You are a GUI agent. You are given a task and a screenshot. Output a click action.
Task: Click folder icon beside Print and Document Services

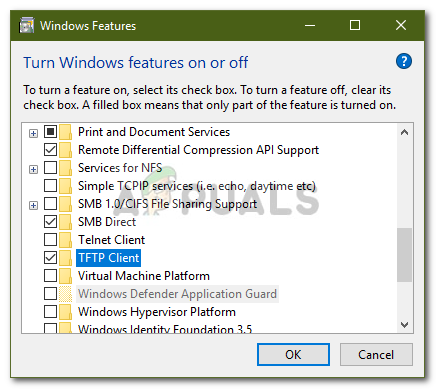tap(65, 132)
